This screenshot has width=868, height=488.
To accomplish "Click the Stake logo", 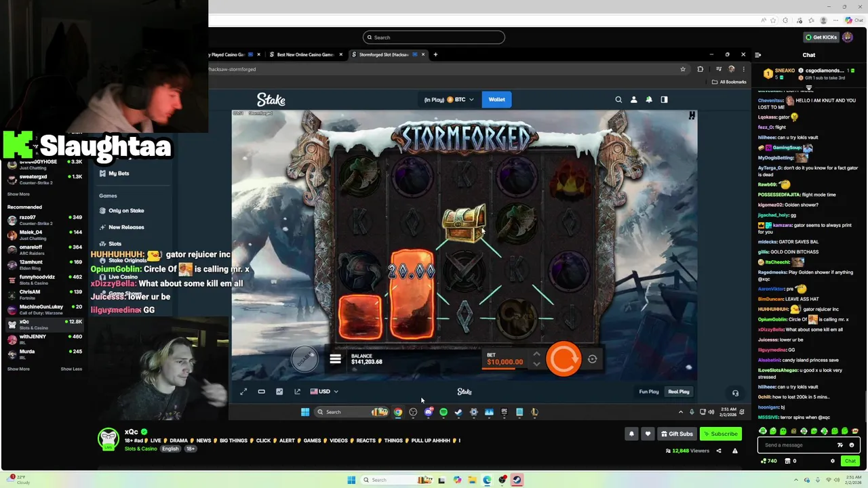I will pos(271,100).
